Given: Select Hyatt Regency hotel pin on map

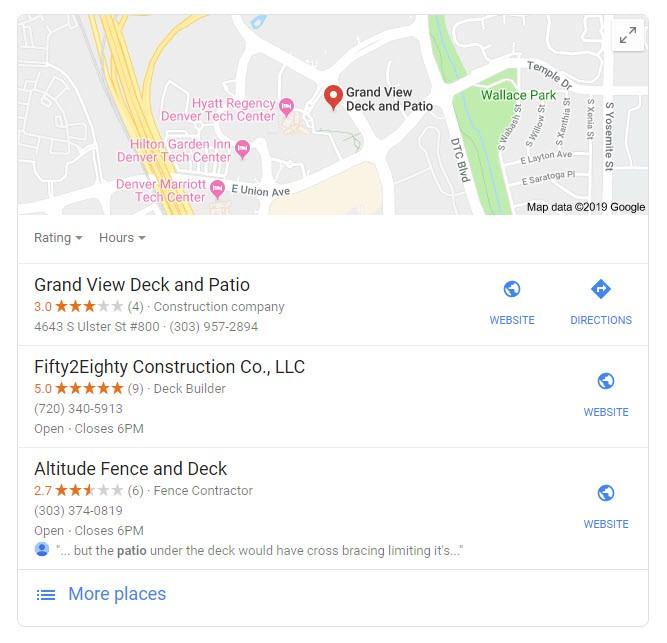Looking at the screenshot, I should pos(287,106).
